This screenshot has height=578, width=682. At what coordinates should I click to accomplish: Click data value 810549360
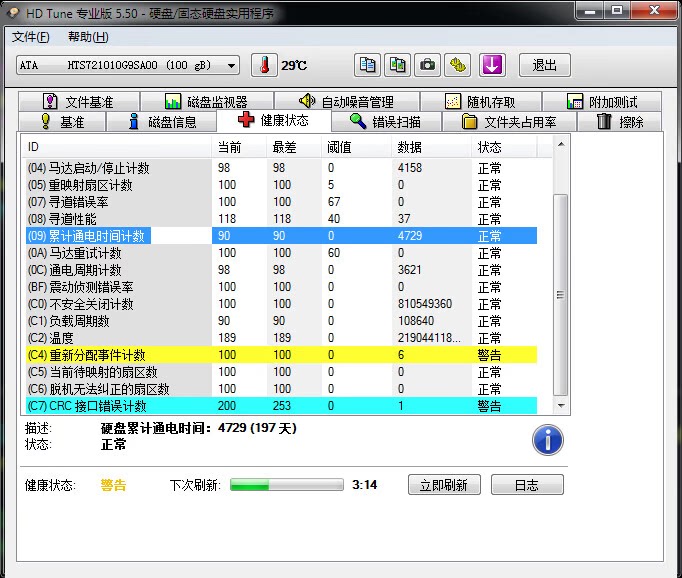[x=425, y=304]
